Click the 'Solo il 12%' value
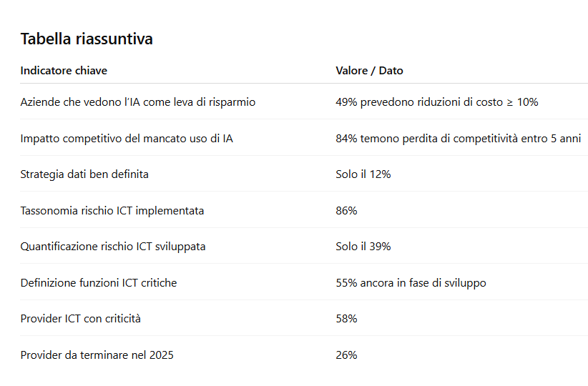 click(363, 174)
